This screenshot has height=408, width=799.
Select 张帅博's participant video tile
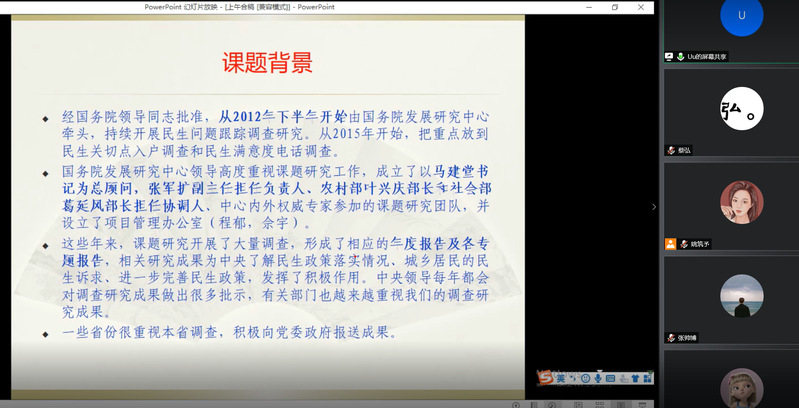pos(741,296)
